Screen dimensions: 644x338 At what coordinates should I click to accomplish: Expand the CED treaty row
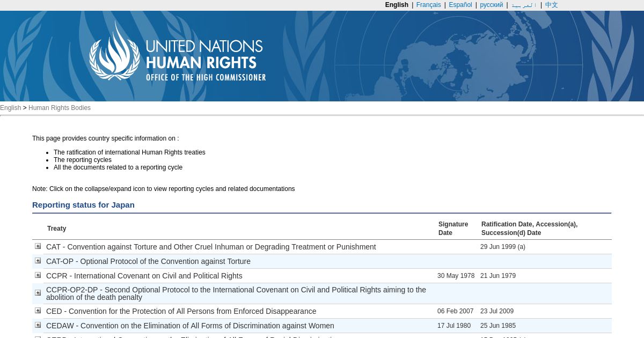[x=38, y=311]
